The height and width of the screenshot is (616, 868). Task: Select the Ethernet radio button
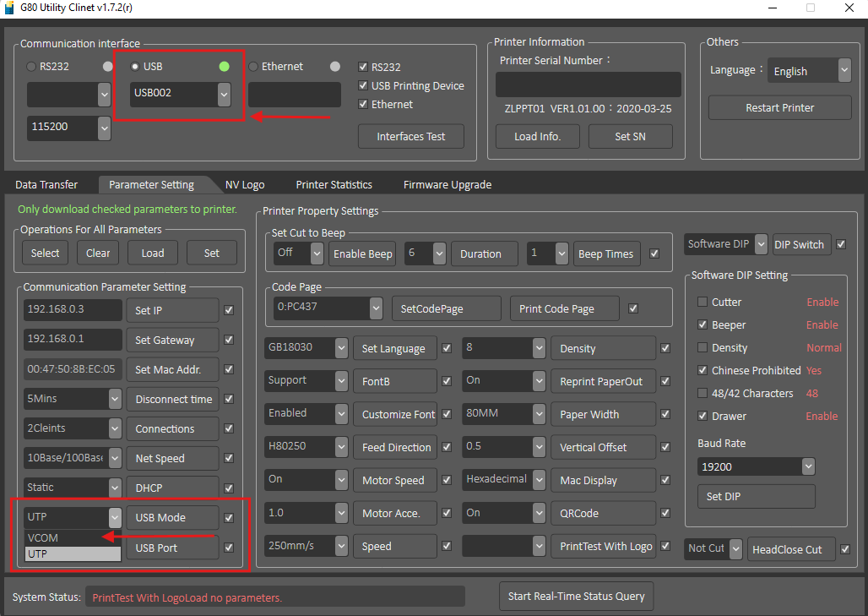253,67
